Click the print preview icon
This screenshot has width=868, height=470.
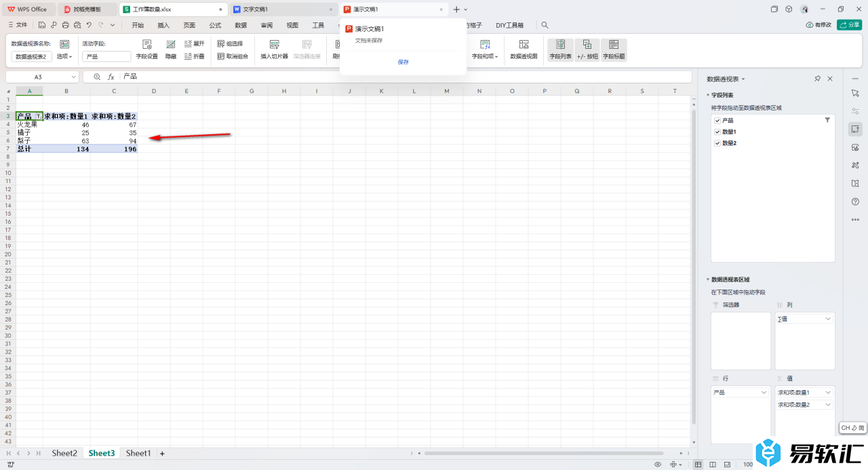point(77,25)
